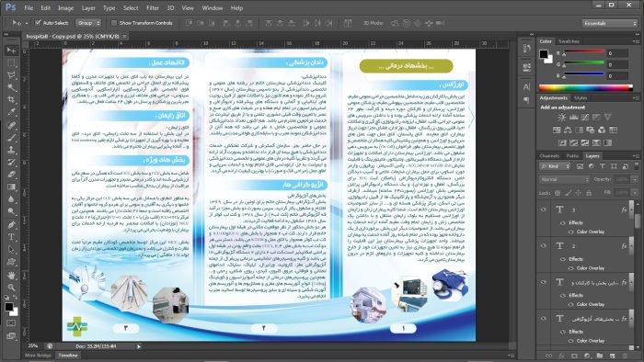Viewport: 644px width, 362px height.
Task: Enable Show Transform Controls checkbox
Action: coord(114,23)
